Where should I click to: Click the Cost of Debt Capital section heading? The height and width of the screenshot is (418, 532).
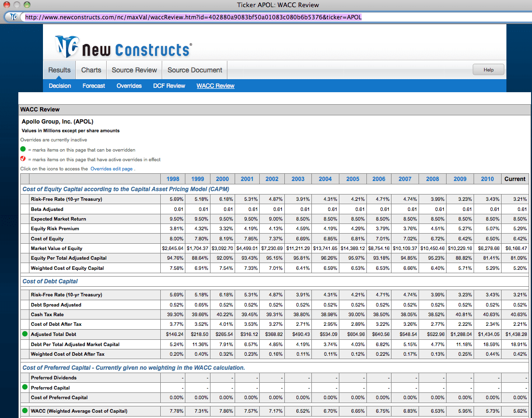(x=50, y=281)
